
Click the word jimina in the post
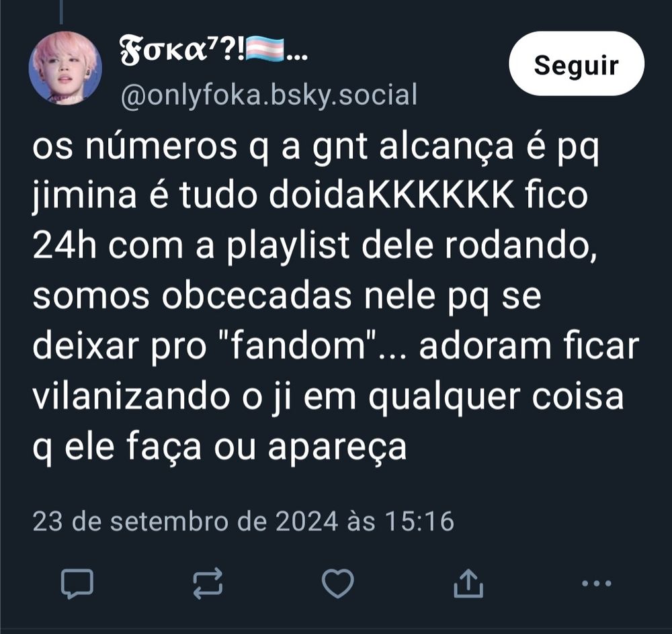click(85, 197)
